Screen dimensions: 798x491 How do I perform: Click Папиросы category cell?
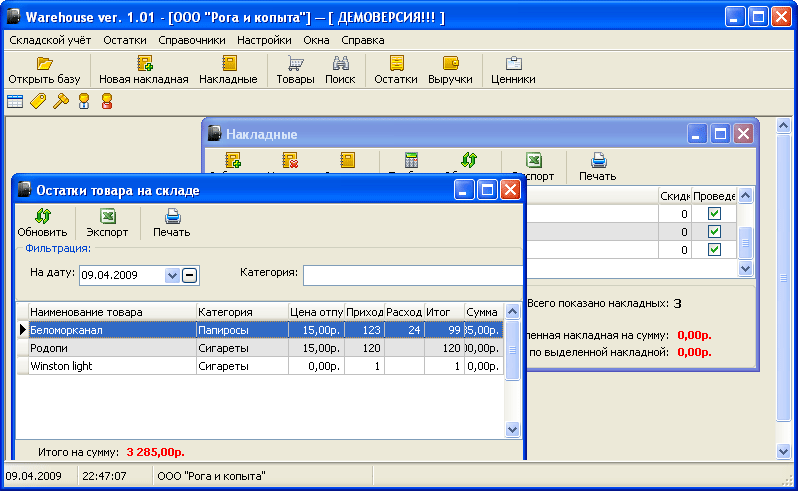click(x=242, y=330)
